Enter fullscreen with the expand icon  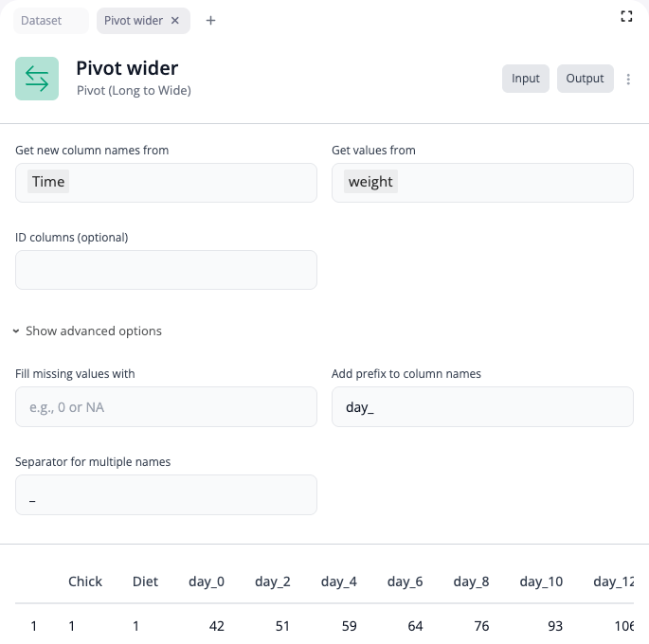tap(626, 16)
